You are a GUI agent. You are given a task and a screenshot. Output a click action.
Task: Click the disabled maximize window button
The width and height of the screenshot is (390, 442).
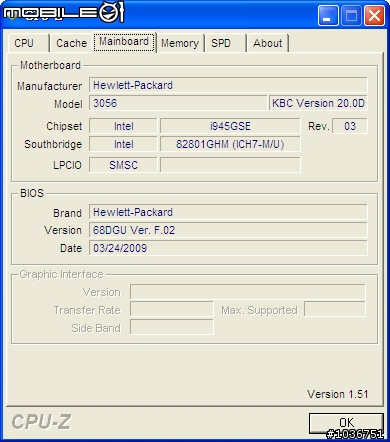pyautogui.click(x=351, y=16)
